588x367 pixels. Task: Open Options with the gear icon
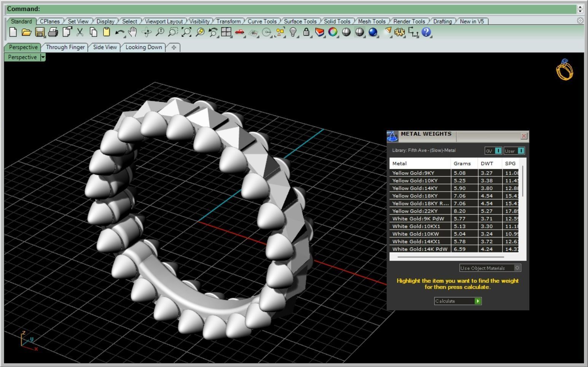pyautogui.click(x=400, y=32)
